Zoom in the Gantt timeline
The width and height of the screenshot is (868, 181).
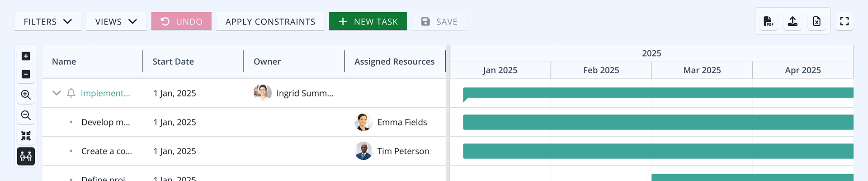[26, 95]
